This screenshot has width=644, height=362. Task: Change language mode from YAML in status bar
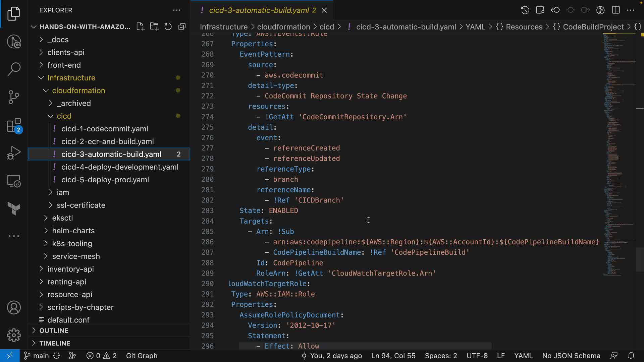tap(523, 356)
